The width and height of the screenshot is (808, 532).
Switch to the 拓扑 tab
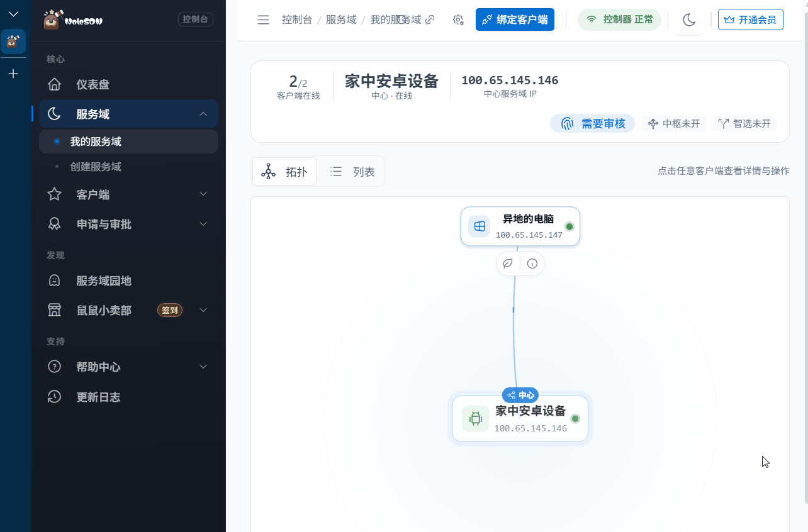(x=284, y=172)
